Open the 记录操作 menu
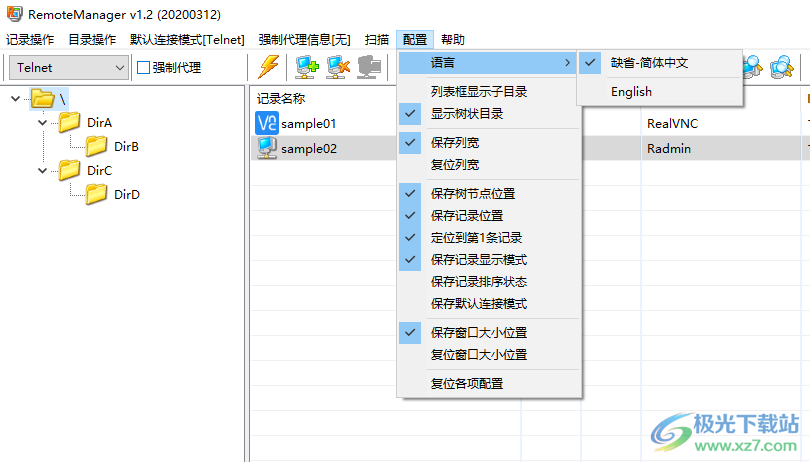The image size is (810, 462). [x=30, y=40]
